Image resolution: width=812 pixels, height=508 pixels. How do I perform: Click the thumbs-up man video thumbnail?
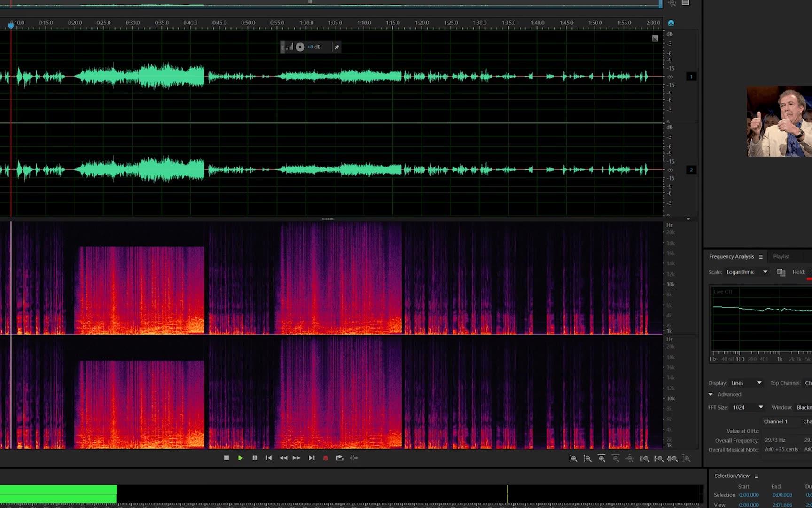point(779,121)
